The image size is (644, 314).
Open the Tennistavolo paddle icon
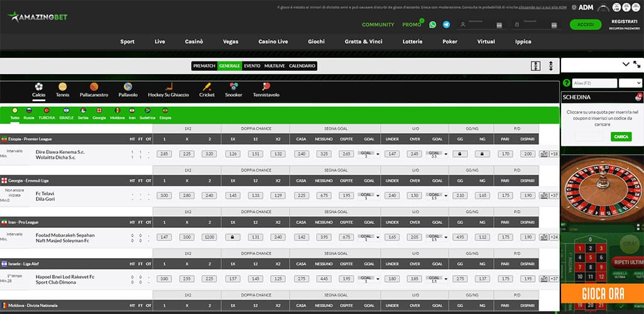tap(266, 87)
